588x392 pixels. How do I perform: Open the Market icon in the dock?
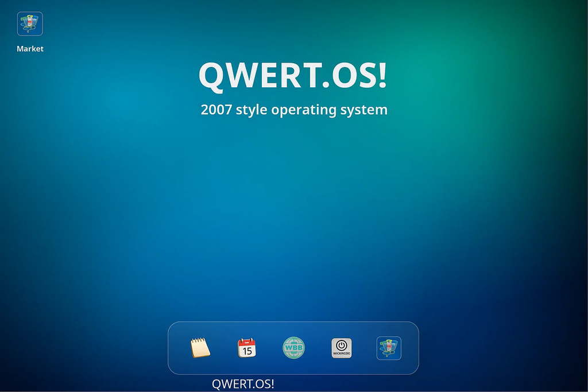(389, 348)
